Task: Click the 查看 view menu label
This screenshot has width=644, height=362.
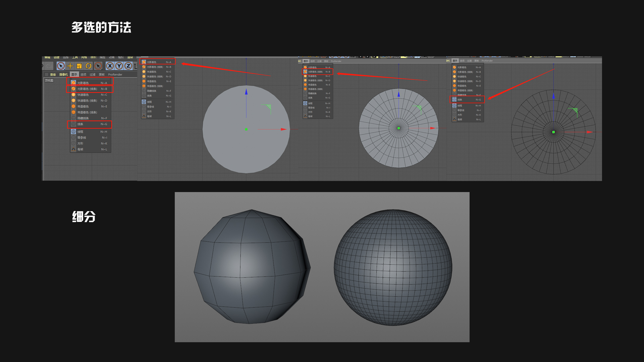Action: coord(53,74)
